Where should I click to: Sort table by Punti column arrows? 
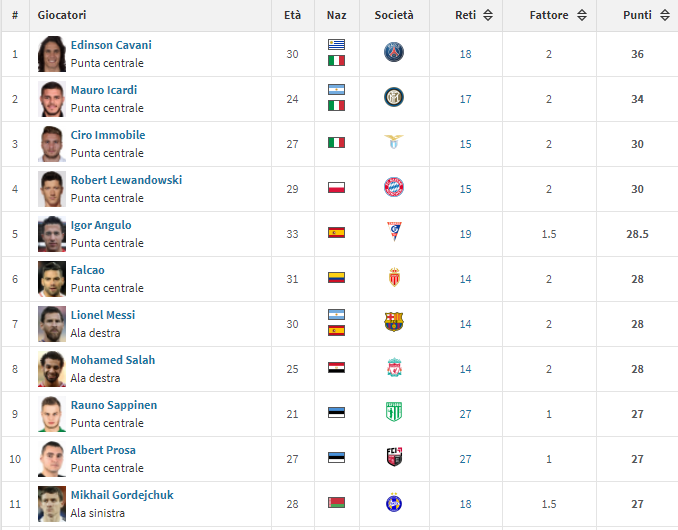pyautogui.click(x=665, y=15)
